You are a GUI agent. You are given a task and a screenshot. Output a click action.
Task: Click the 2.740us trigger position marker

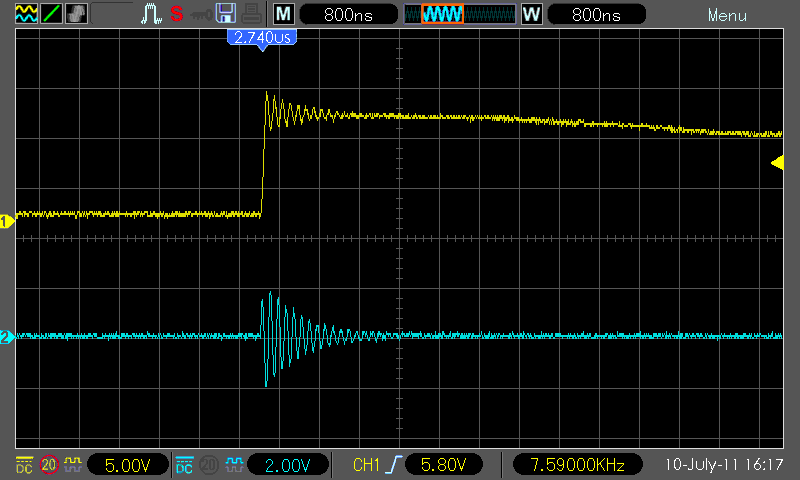point(262,39)
